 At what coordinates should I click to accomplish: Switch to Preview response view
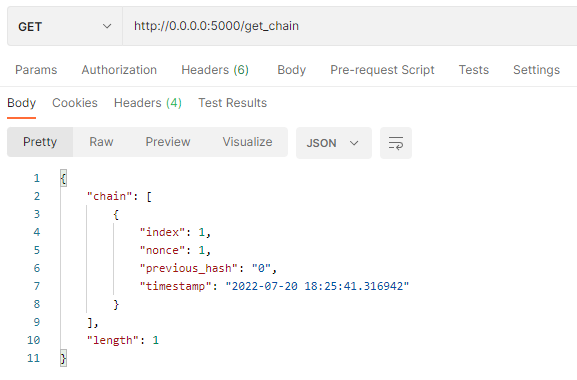(x=168, y=142)
